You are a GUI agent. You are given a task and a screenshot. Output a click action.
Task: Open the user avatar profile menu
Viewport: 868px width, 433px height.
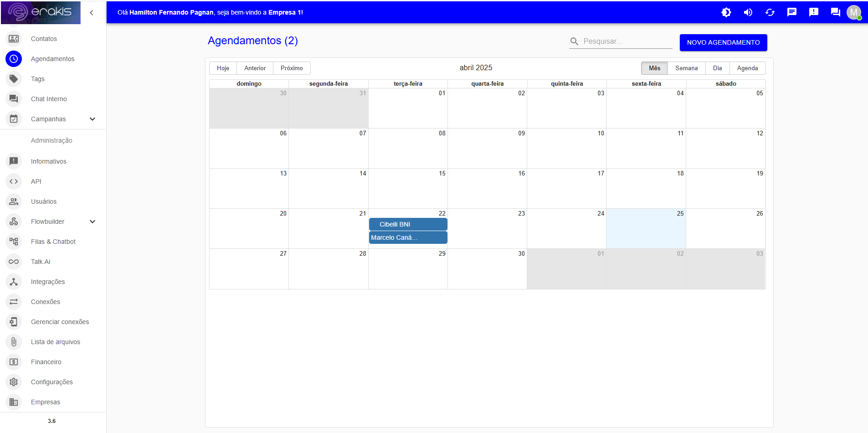854,12
